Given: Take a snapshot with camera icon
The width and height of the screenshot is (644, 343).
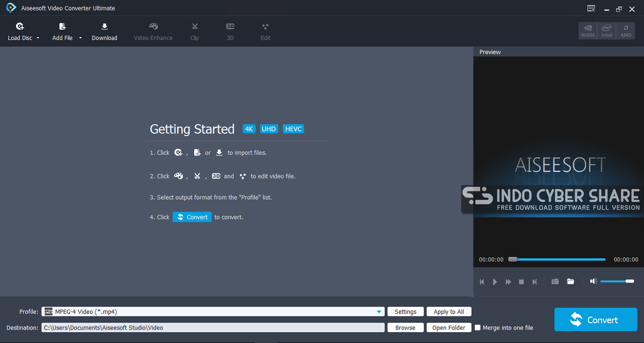Looking at the screenshot, I should (555, 282).
